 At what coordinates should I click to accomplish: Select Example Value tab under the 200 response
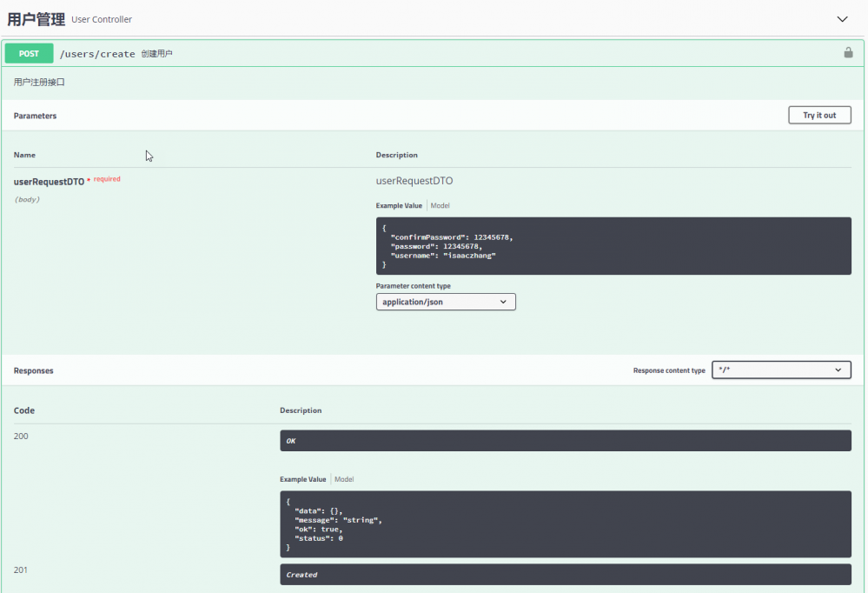point(302,479)
